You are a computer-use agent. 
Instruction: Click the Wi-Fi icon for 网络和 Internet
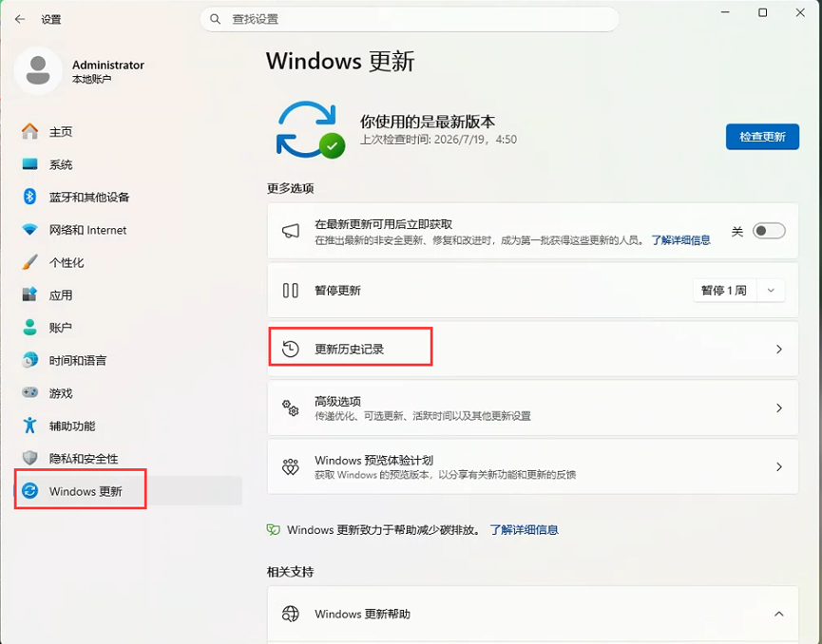[x=29, y=230]
